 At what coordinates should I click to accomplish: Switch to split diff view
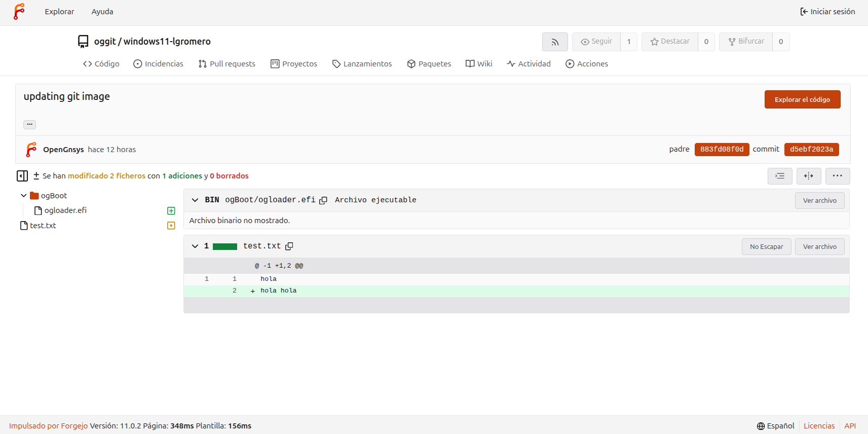[809, 176]
